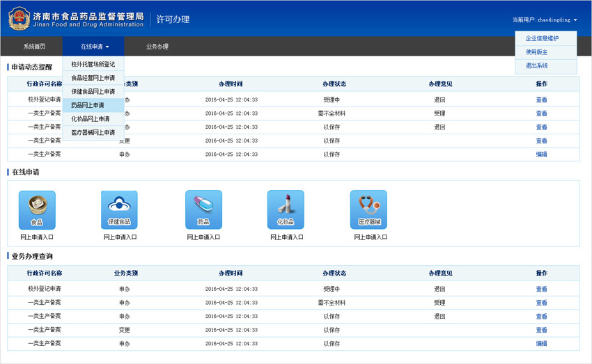Choose 食品经营网上申请 in the menu
Screen dimensions: 592x364
93,78
